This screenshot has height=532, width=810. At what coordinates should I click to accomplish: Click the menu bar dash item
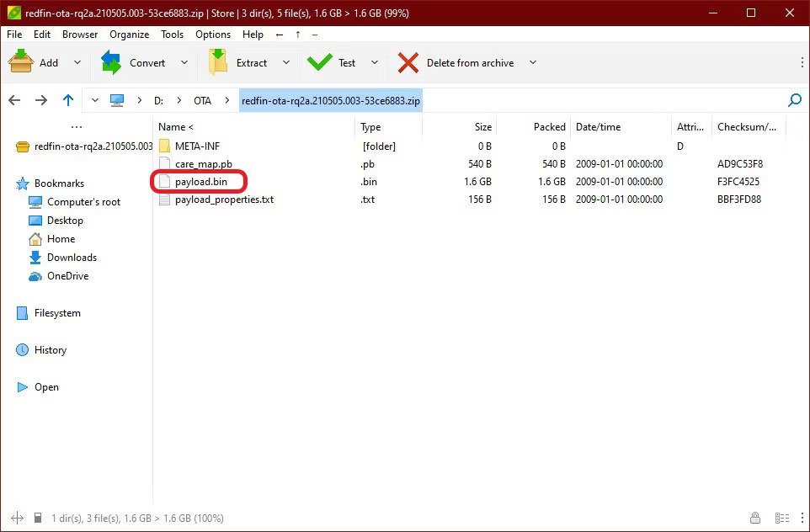tap(315, 35)
